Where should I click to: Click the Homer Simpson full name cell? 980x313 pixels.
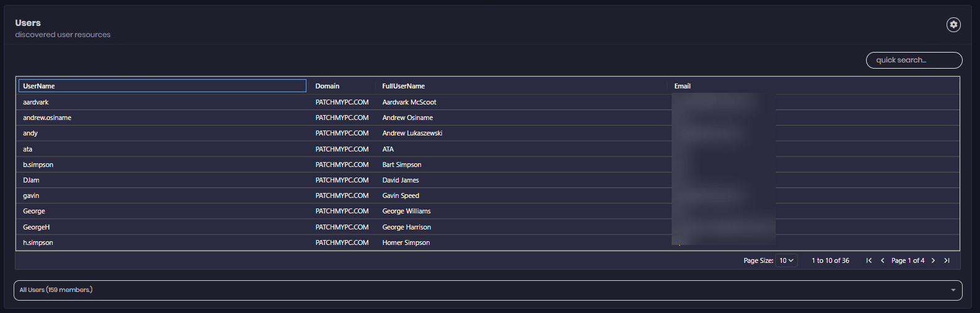click(x=405, y=242)
